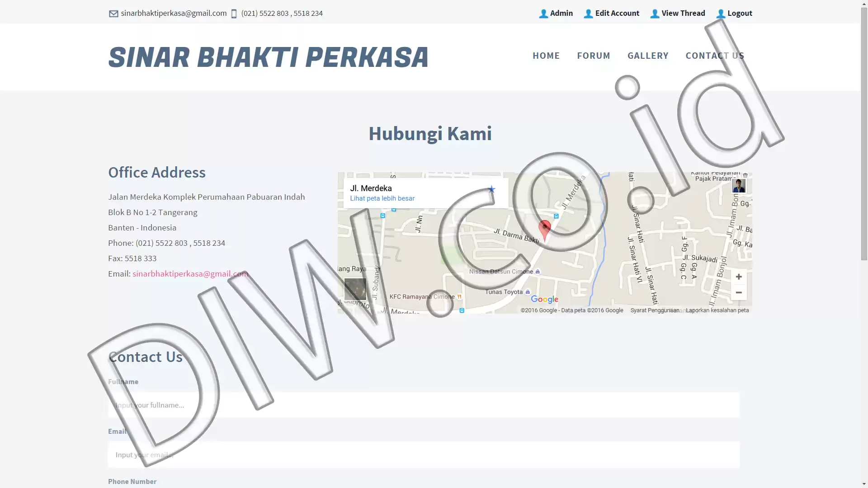
Task: Save place with the star icon
Action: [x=491, y=189]
